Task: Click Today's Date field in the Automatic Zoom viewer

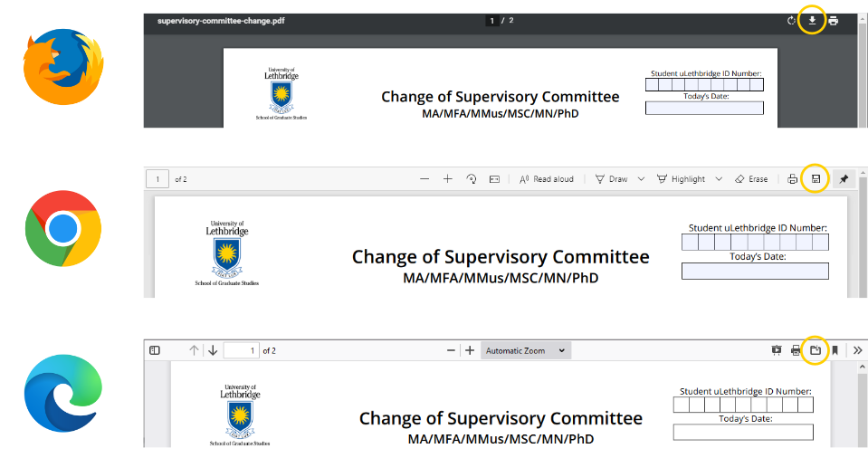Action: pyautogui.click(x=743, y=432)
